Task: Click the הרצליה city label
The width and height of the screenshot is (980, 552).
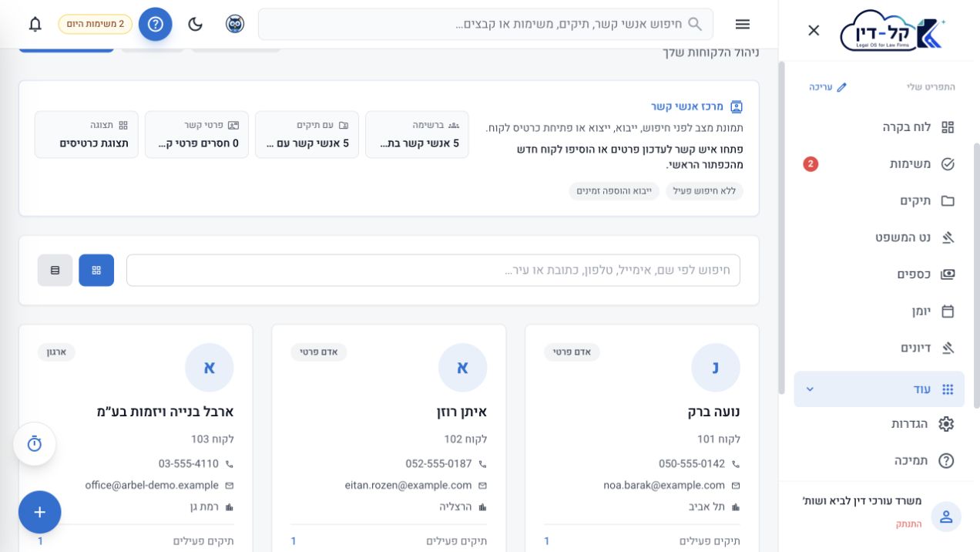Action: [x=456, y=507]
